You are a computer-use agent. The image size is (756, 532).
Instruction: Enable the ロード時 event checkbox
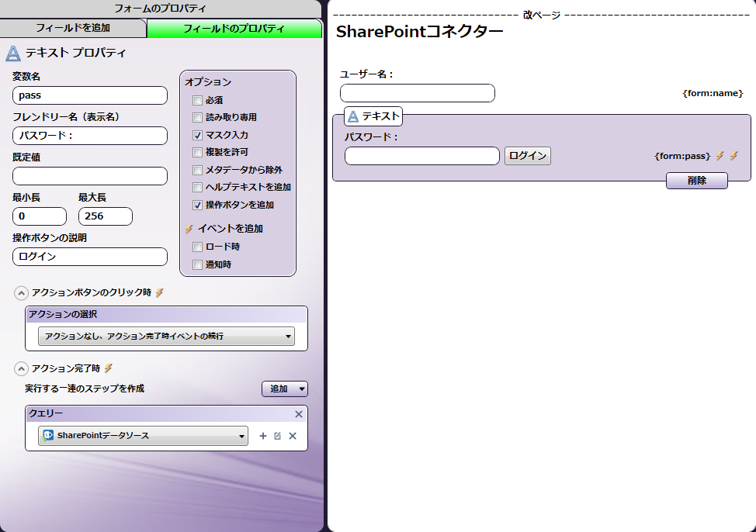tap(197, 247)
